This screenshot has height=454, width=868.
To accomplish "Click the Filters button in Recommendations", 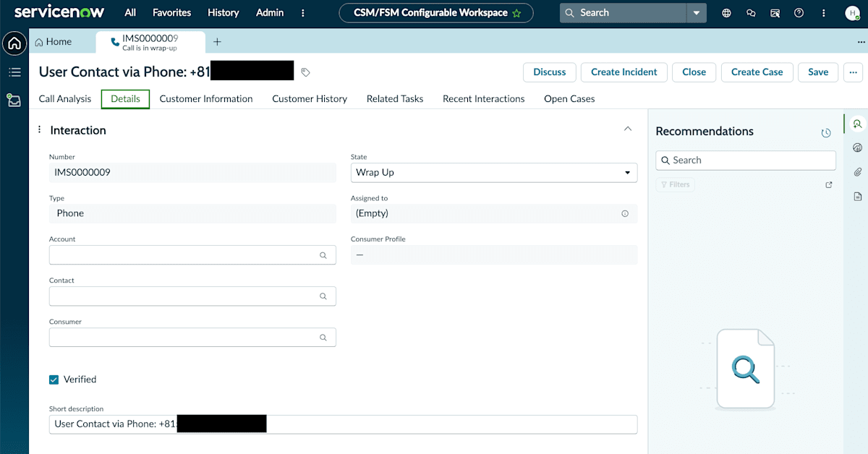I will click(675, 185).
